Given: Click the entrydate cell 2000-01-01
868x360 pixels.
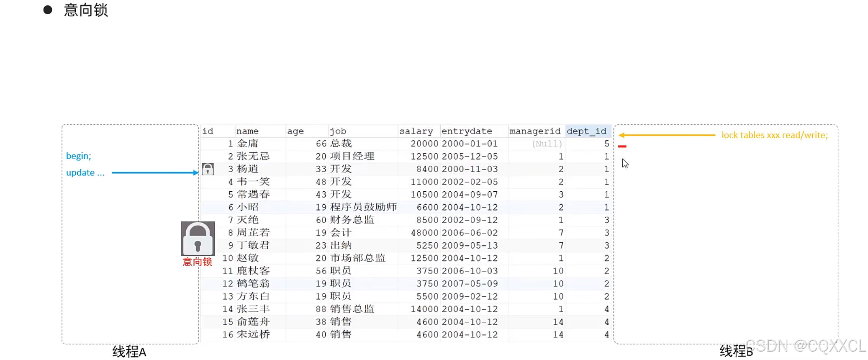Looking at the screenshot, I should 470,144.
